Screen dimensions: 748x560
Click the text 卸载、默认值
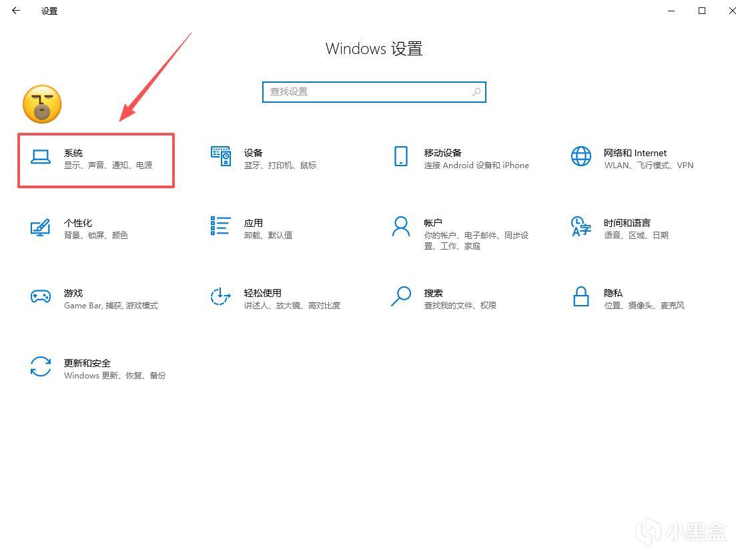click(x=268, y=235)
